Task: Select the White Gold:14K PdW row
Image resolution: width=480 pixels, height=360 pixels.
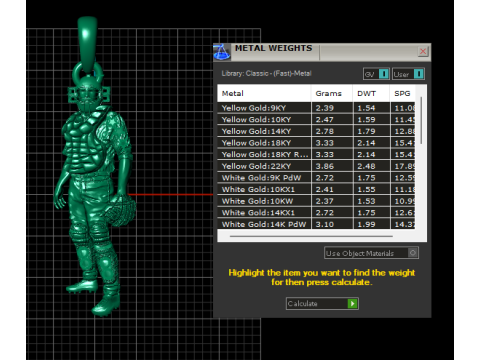Action: point(316,224)
